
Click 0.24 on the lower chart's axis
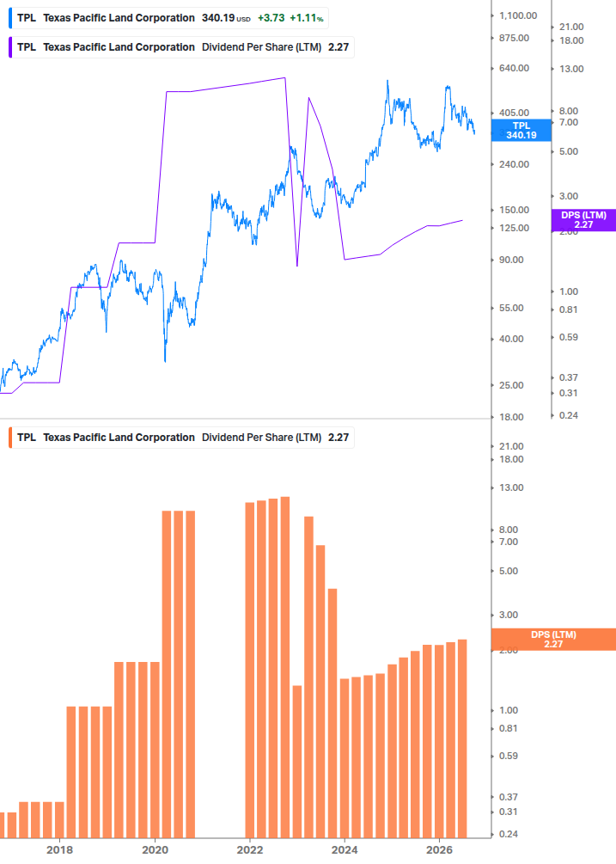509,834
